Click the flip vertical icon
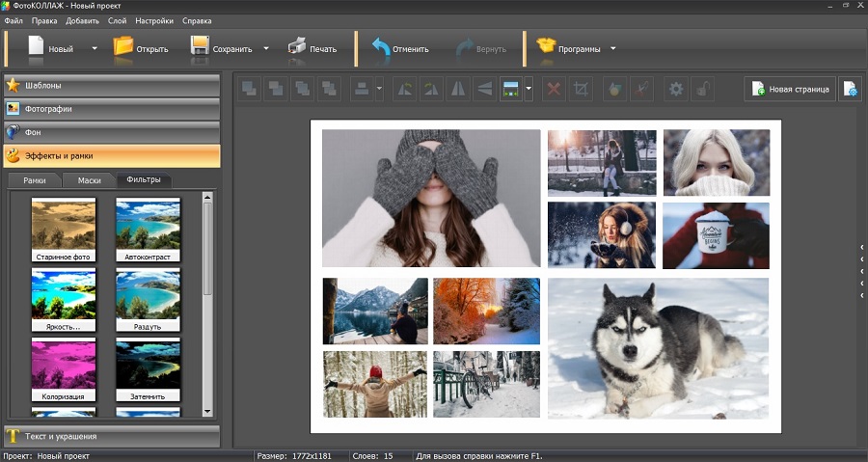 pos(484,90)
